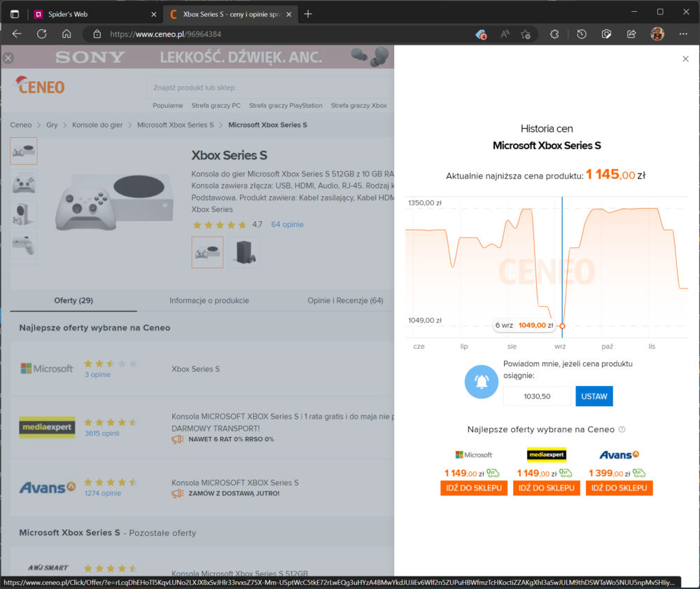Open the browser home page icon
This screenshot has height=589, width=700.
click(x=66, y=34)
